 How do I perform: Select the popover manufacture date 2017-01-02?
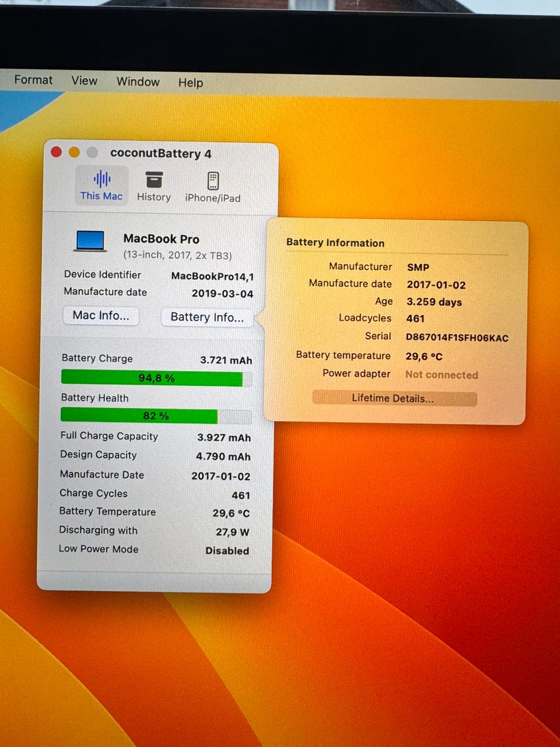(x=436, y=285)
